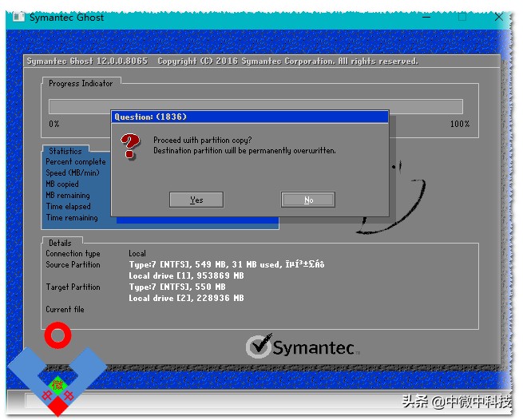The width and height of the screenshot is (523, 420).
Task: Click the 'Time remaining' statistic
Action: point(72,218)
